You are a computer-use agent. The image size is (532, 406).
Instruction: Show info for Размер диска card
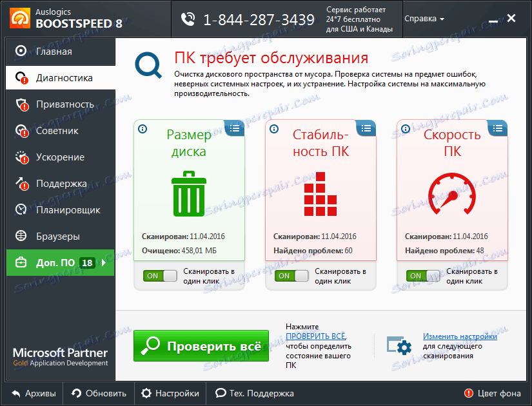143,129
